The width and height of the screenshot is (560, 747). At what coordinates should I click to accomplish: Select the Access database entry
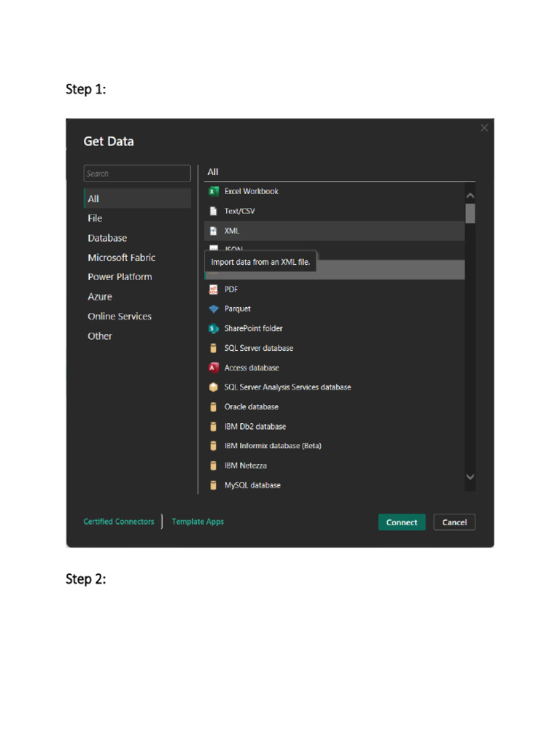[x=335, y=368]
